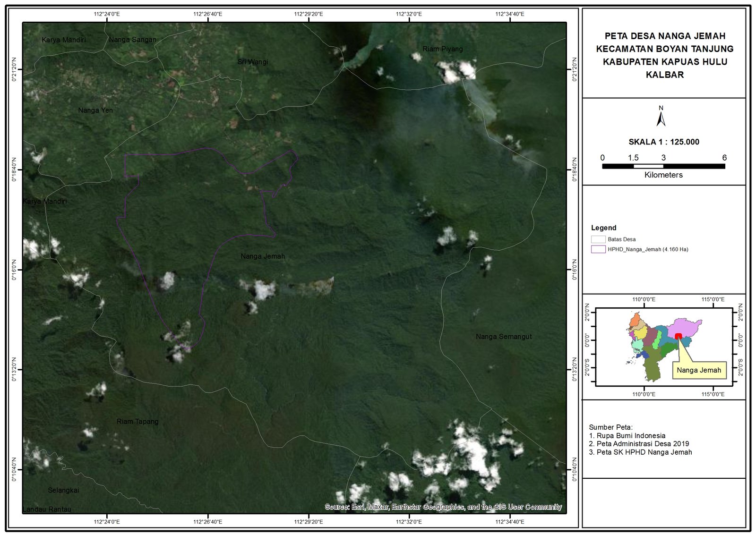
Task: Click the Nanga Sangan village label
Action: (x=133, y=40)
